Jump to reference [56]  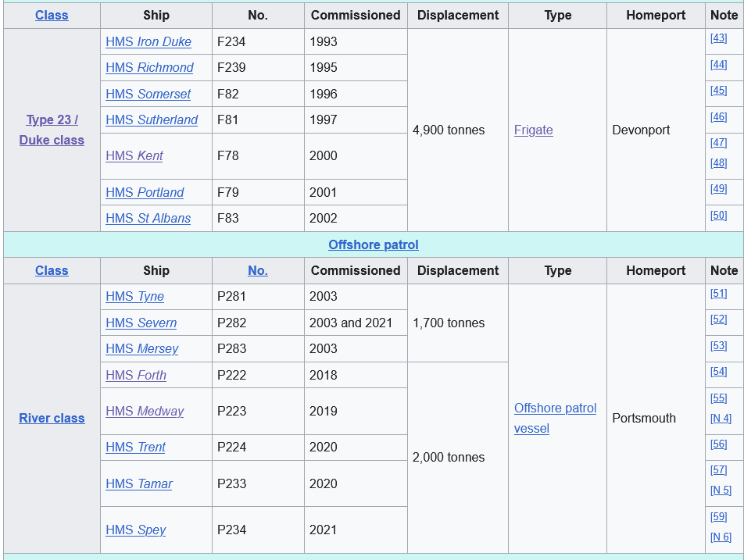click(718, 444)
